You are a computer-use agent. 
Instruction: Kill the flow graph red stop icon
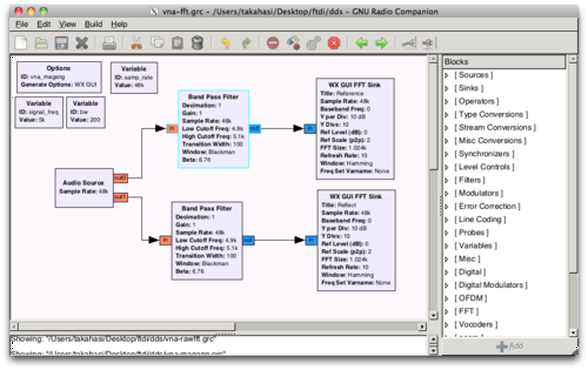click(x=334, y=43)
